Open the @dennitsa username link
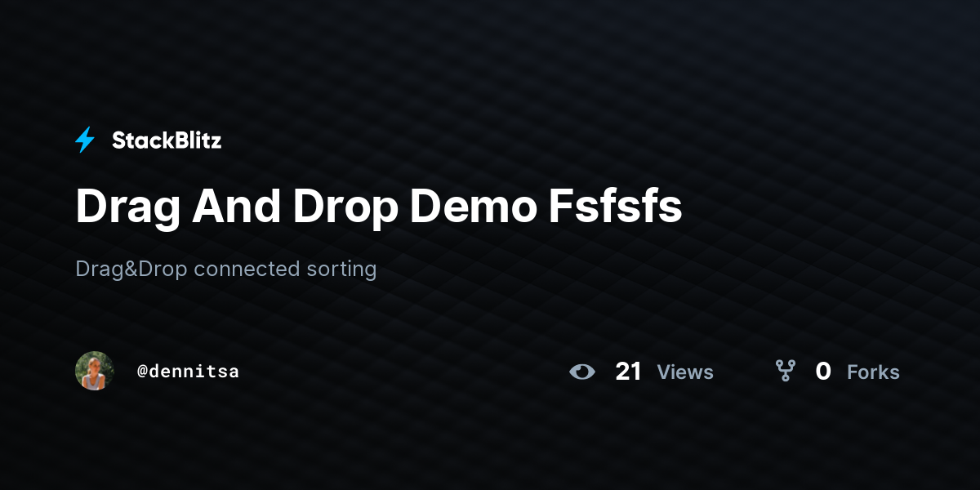 click(188, 372)
